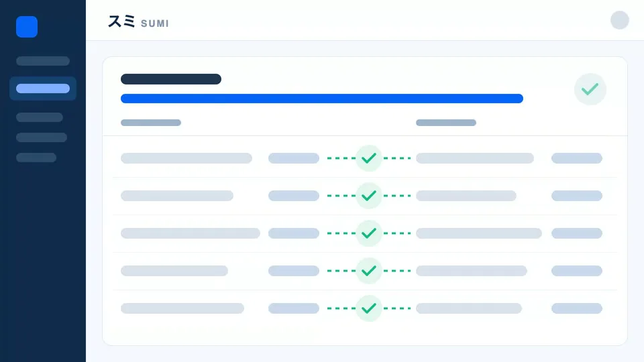Open the user avatar circle in header
Viewport: 644px width, 362px height.
click(x=619, y=20)
